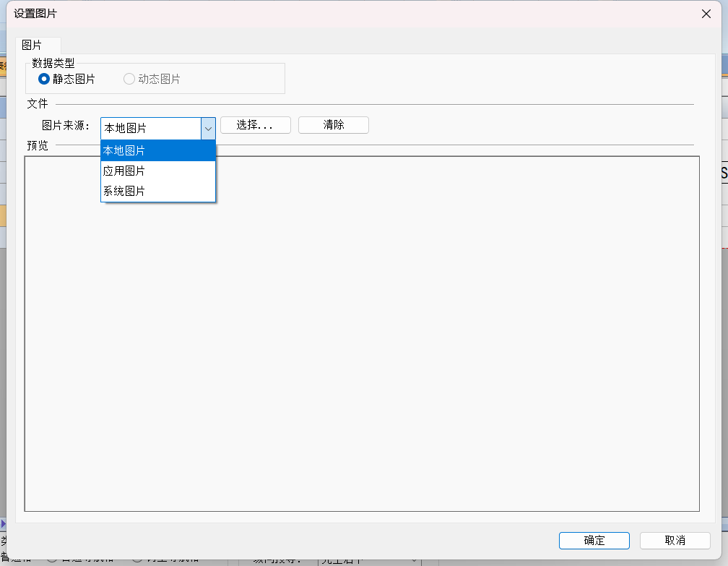Select the 动态图片 radio button
The width and height of the screenshot is (728, 566).
(x=129, y=79)
